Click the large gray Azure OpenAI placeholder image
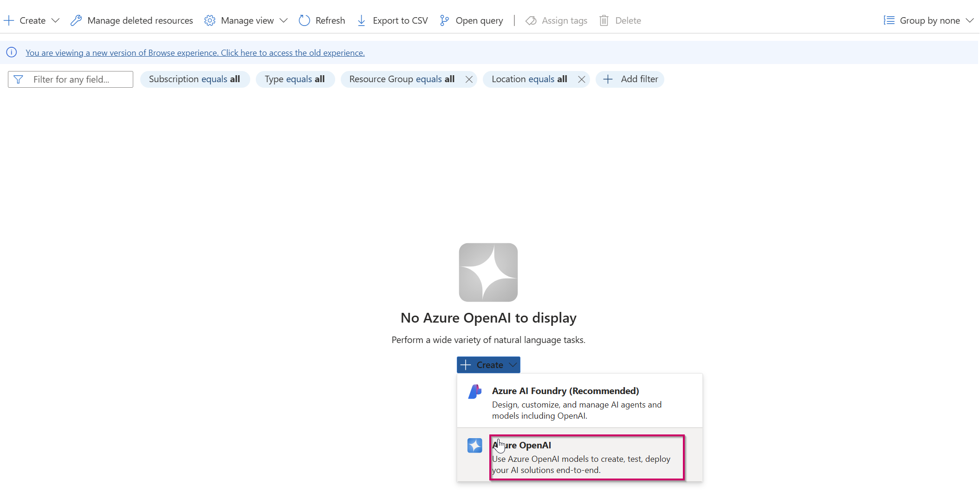Screen dimensions: 980x492 click(488, 272)
